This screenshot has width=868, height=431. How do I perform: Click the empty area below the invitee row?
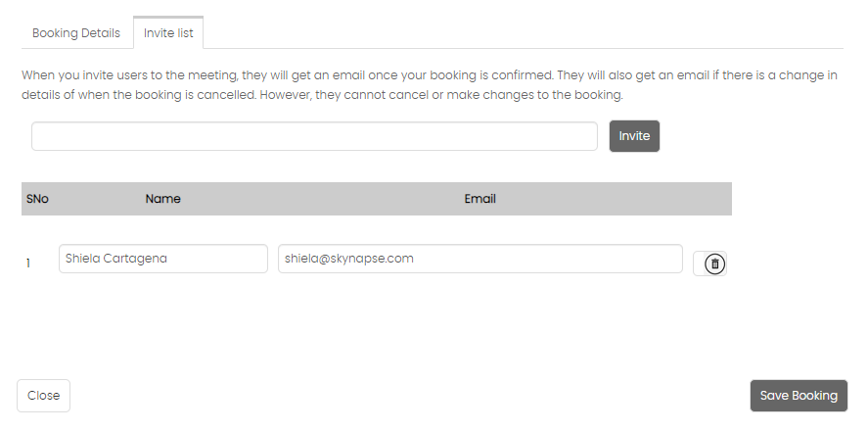coord(377,327)
